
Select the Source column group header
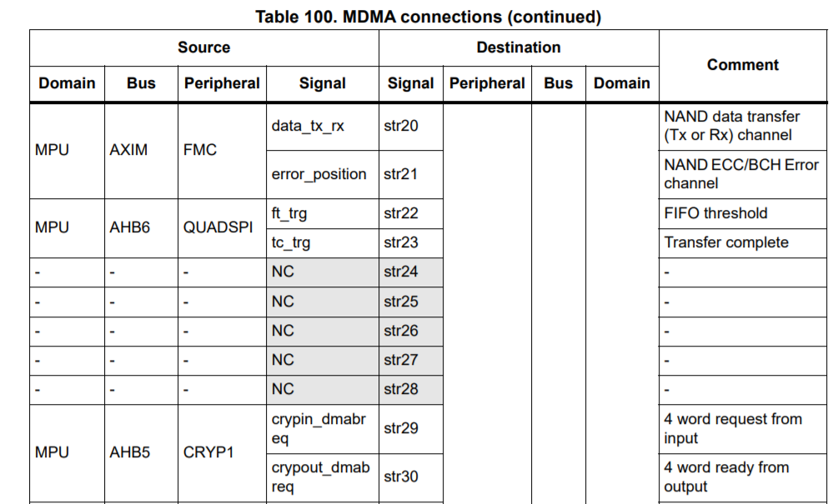(204, 47)
